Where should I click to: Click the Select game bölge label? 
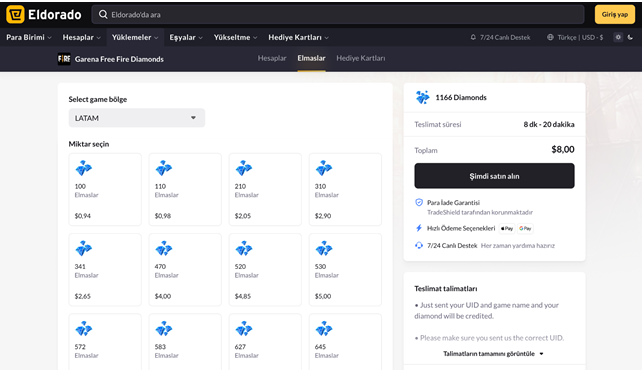98,99
